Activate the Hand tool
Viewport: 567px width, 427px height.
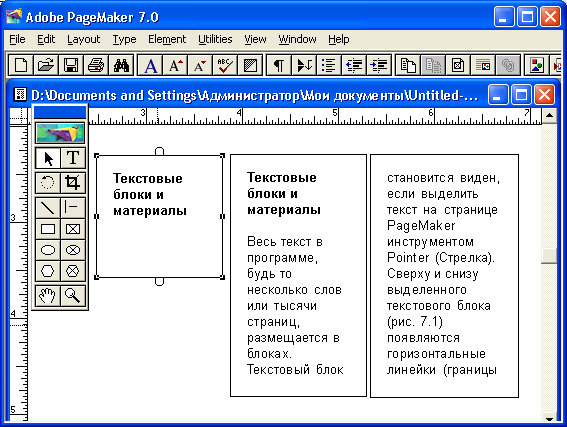[x=48, y=296]
